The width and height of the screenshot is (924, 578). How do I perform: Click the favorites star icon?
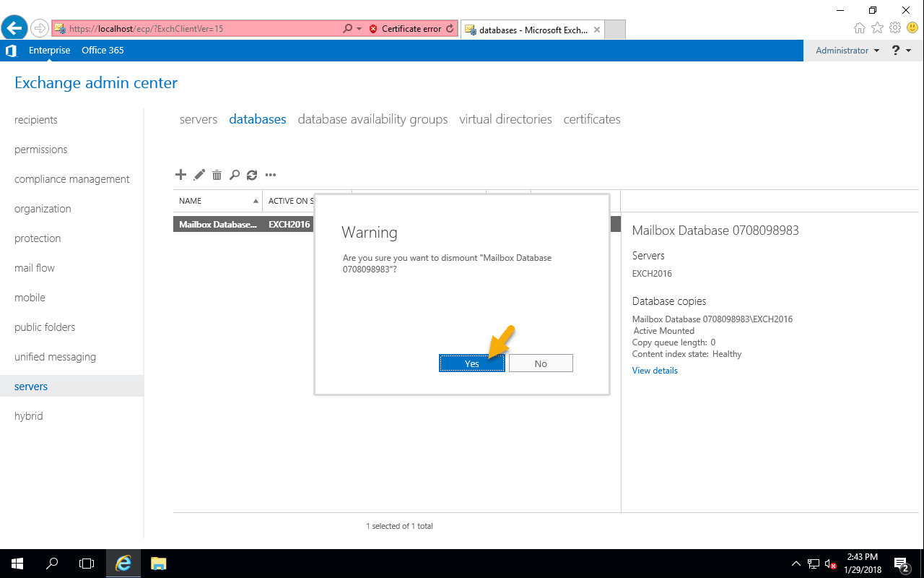[x=877, y=28]
